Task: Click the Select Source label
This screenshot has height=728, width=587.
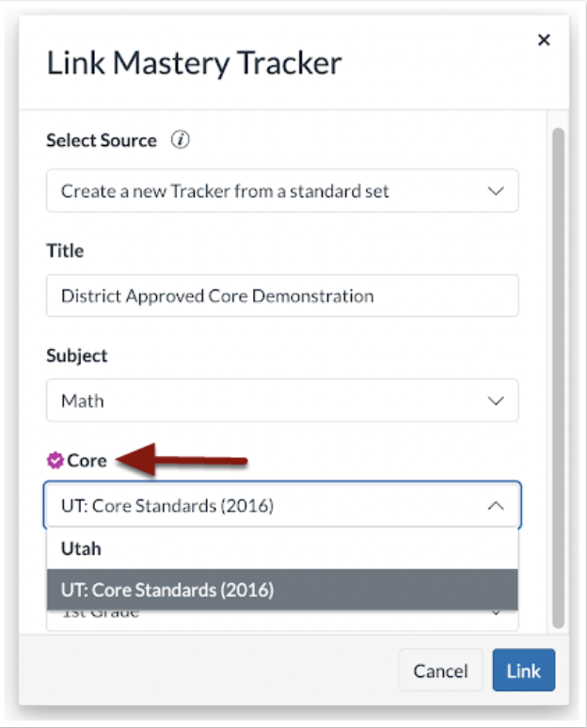Action: coord(102,140)
